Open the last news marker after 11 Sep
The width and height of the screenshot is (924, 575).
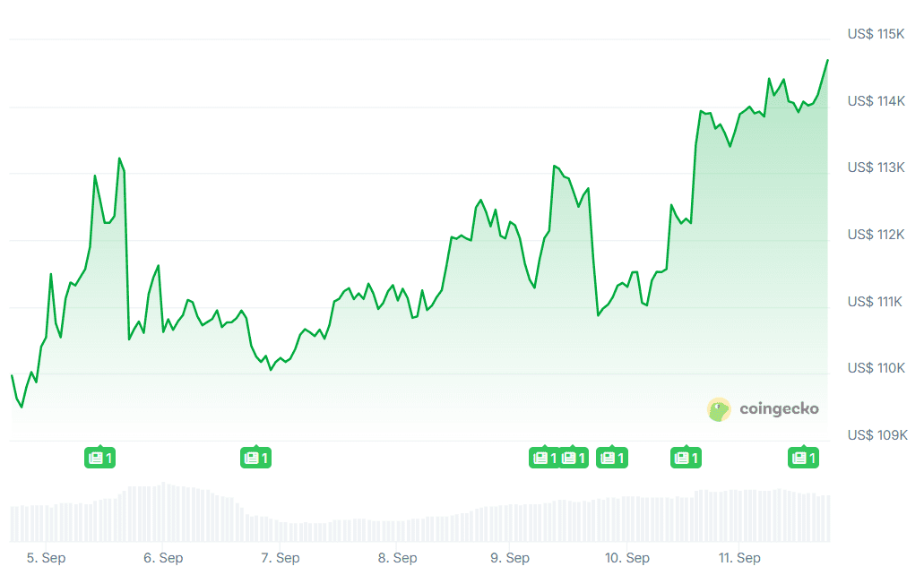click(803, 459)
